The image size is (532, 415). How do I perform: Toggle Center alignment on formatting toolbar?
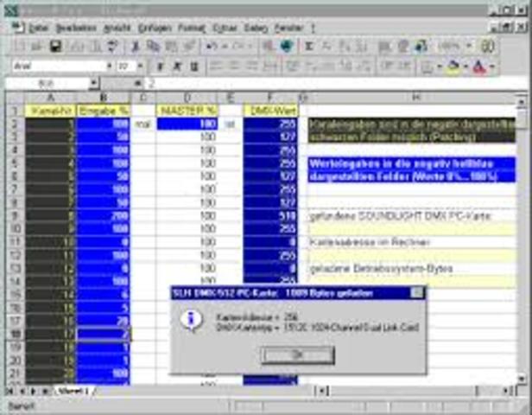234,67
